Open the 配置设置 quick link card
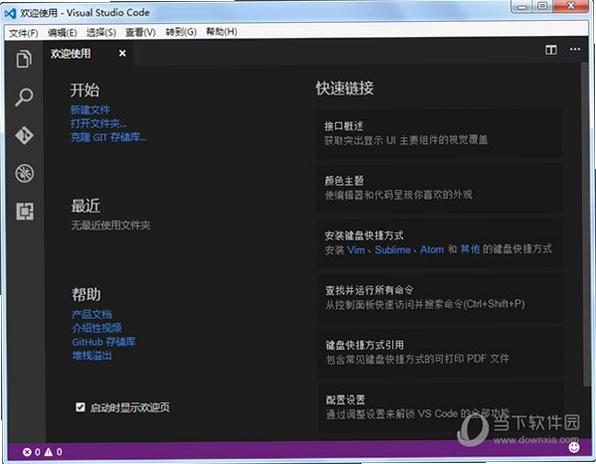This screenshot has width=596, height=464. click(440, 407)
